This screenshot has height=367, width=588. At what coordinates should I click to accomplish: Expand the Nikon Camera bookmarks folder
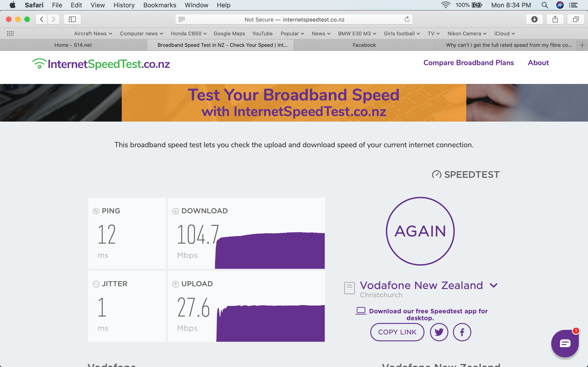467,33
